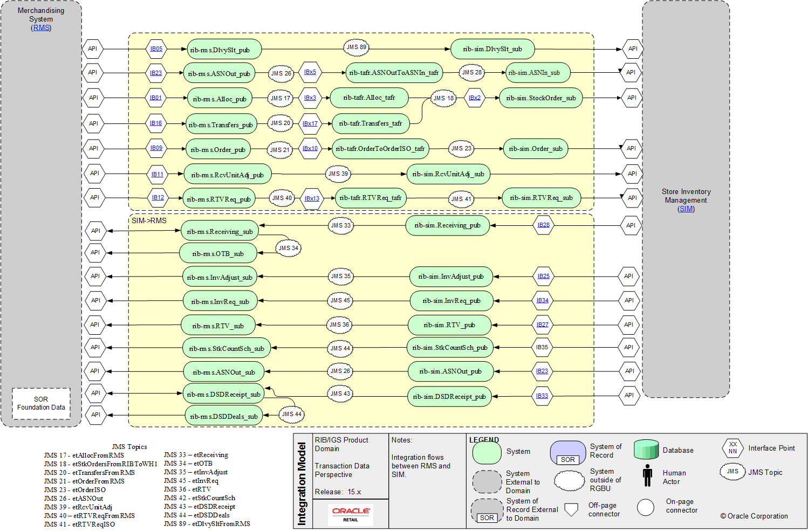Follow the IB27 interface link
Screen dimensions: 808x532
pyautogui.click(x=543, y=324)
